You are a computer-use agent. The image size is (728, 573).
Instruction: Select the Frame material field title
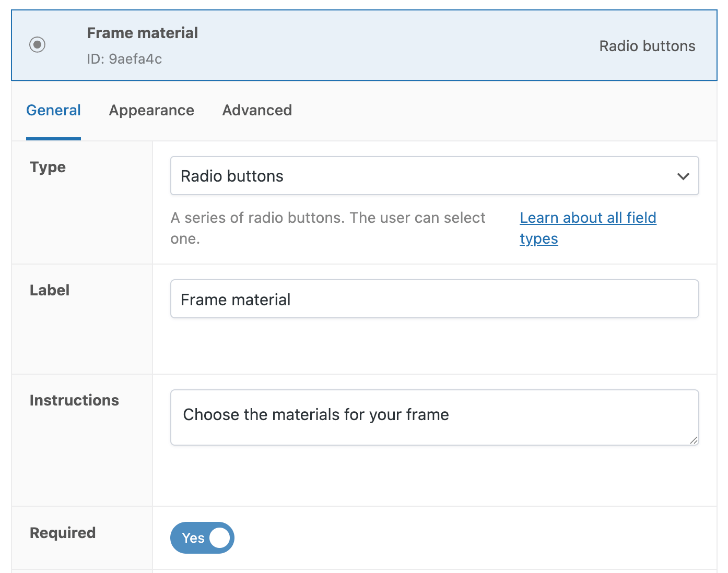click(143, 32)
